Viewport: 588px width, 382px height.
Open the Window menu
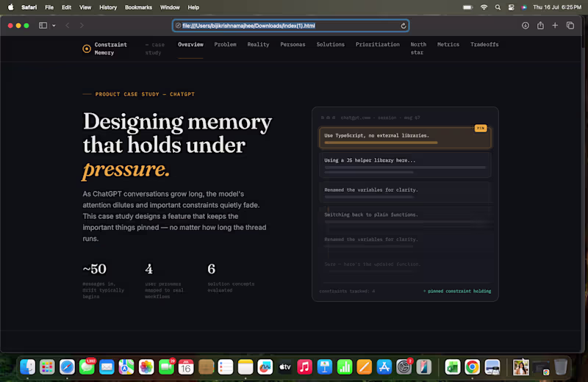(x=170, y=7)
